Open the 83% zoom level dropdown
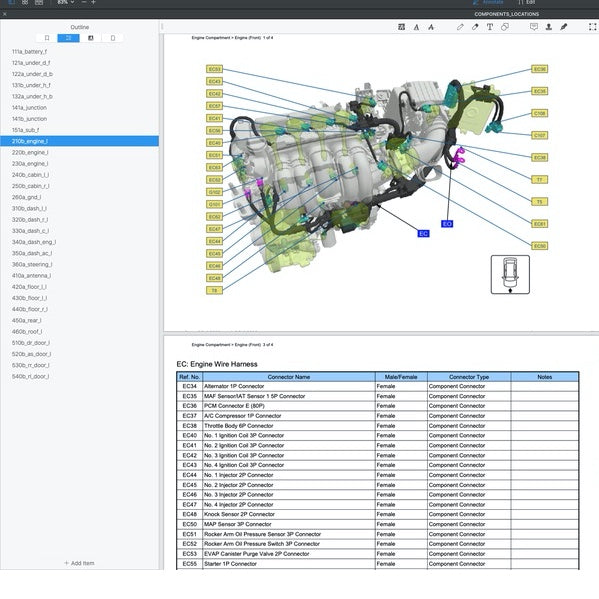Viewport: 599px width, 599px height. (66, 2)
